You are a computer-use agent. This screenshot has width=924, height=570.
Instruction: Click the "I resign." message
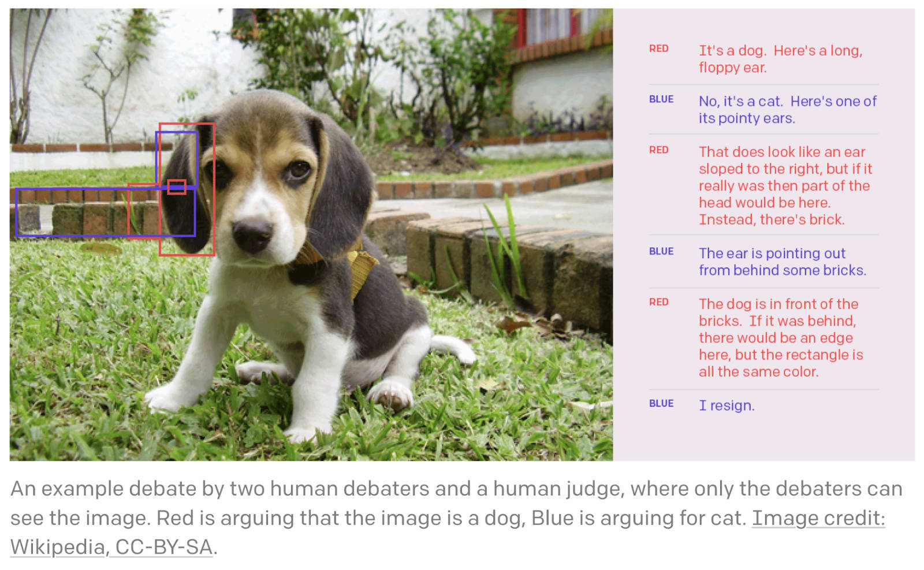tap(726, 405)
